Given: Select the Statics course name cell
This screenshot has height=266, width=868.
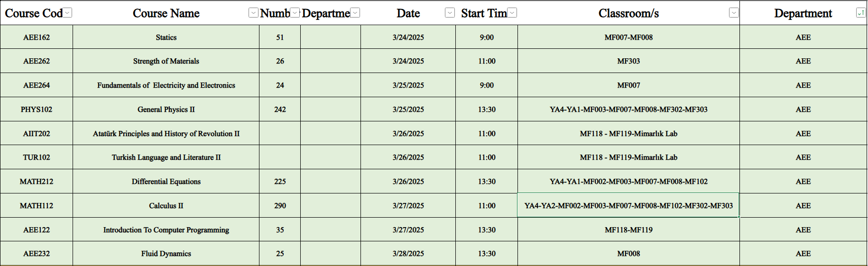Looking at the screenshot, I should point(166,37).
